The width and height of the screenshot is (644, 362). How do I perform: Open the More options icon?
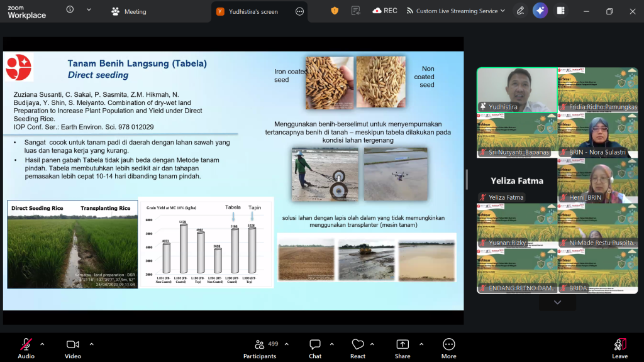pos(448,348)
